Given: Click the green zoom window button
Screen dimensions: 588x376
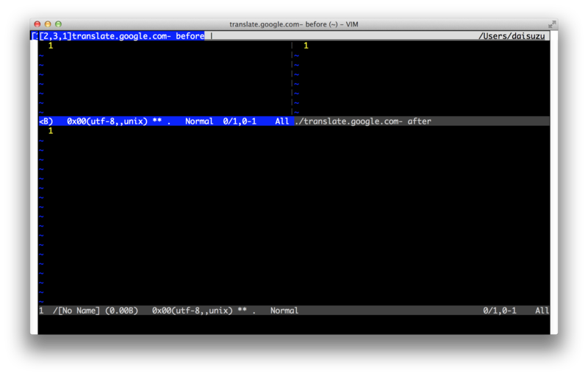Looking at the screenshot, I should [58, 24].
